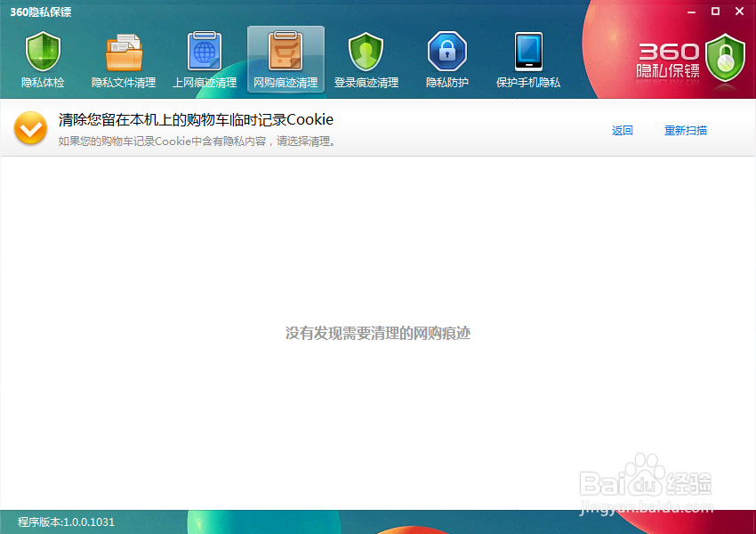
Task: Open 隐私文件清理 folder icon
Action: point(124,53)
